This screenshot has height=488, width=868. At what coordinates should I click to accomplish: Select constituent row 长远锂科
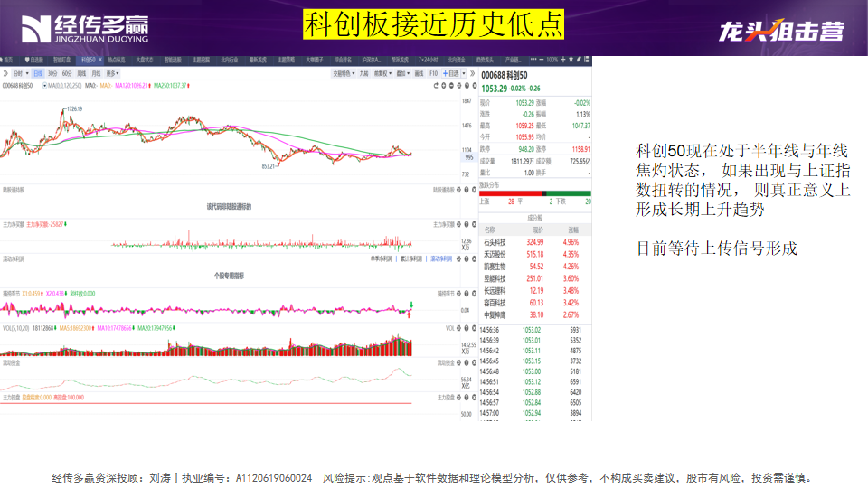pos(534,290)
